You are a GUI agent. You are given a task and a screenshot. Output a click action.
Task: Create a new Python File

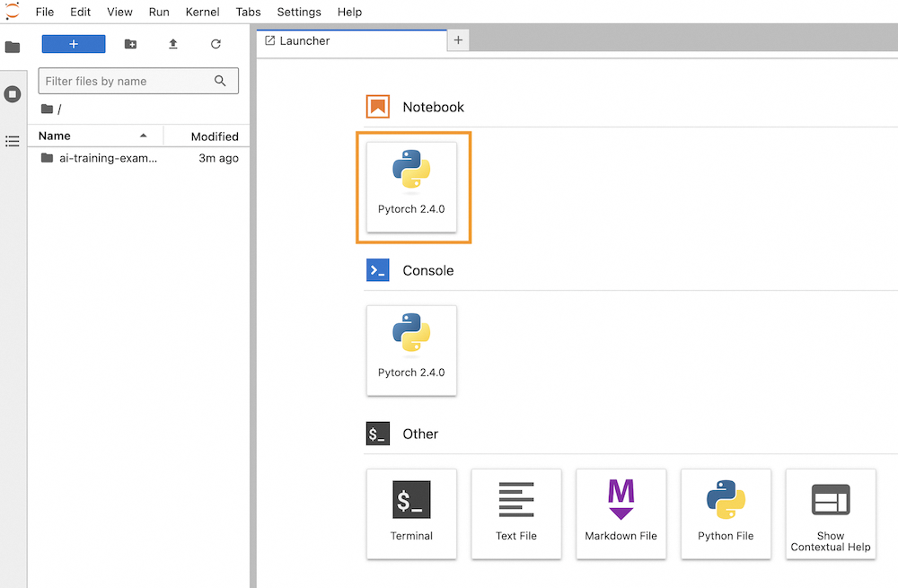[726, 513]
